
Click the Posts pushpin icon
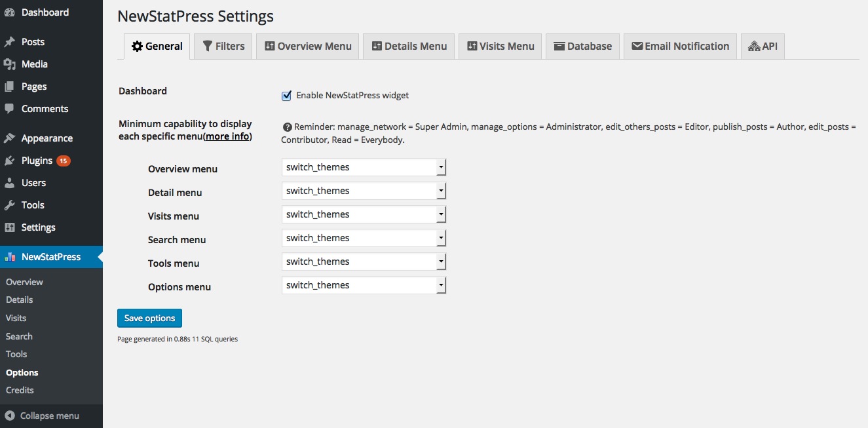tap(9, 42)
